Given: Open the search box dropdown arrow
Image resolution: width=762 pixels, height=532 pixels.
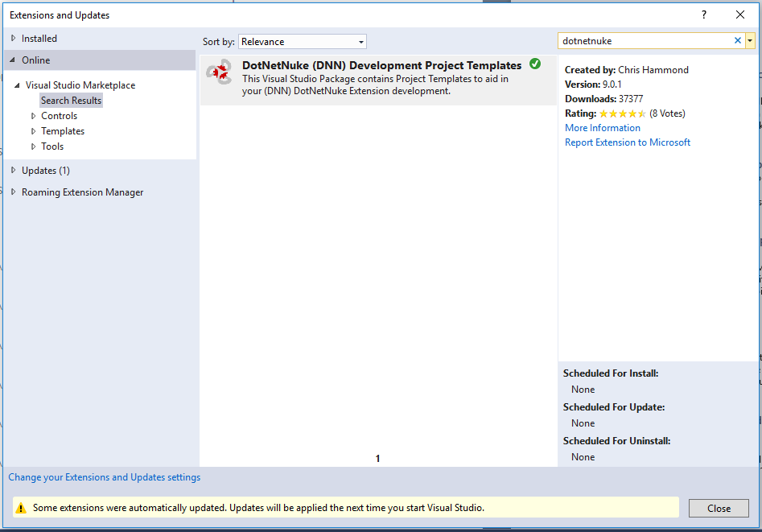Looking at the screenshot, I should tap(750, 41).
